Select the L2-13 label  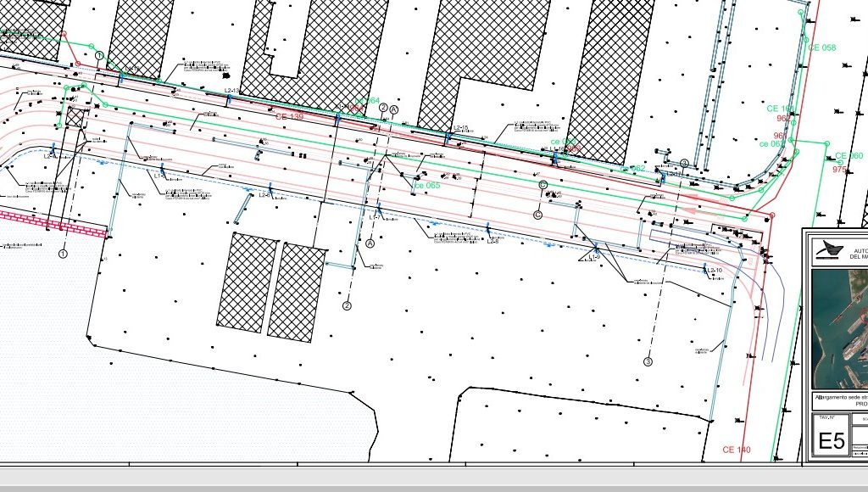232,90
